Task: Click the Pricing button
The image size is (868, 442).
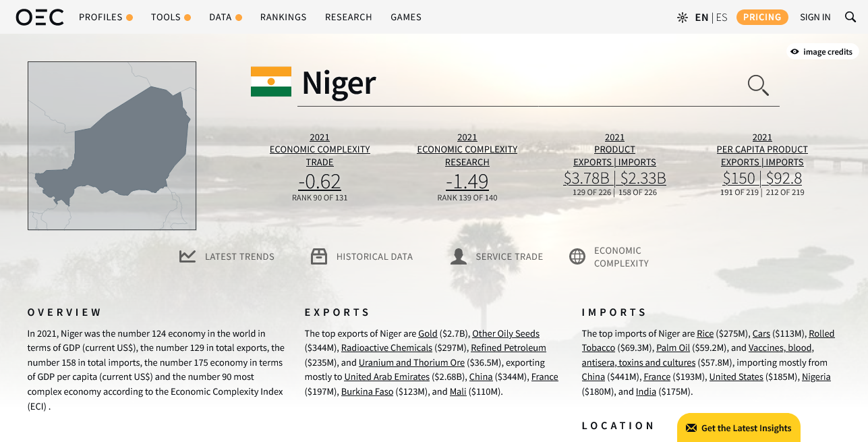Action: (762, 18)
